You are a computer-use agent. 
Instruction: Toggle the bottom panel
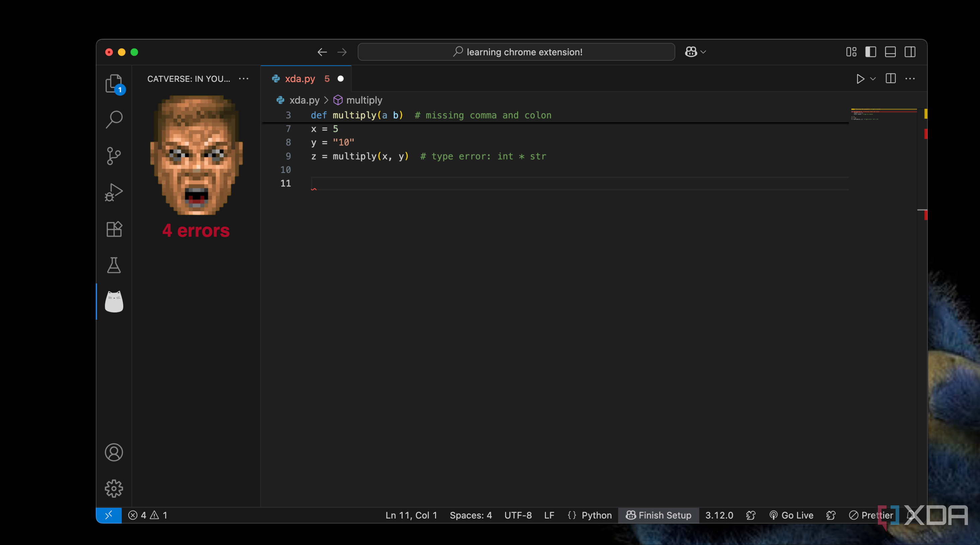[x=890, y=52]
